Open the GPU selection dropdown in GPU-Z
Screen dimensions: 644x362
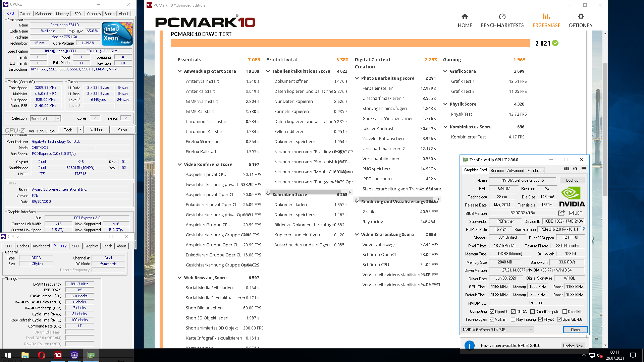coord(497,330)
